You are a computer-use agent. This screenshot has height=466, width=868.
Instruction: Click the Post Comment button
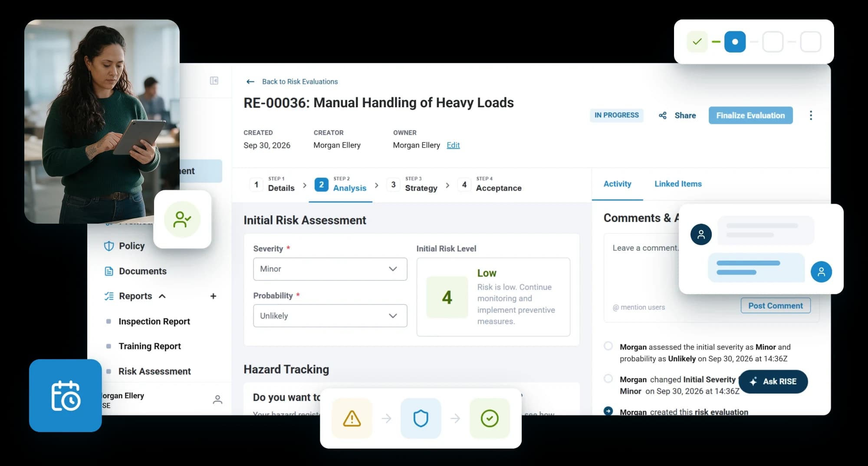pyautogui.click(x=776, y=306)
